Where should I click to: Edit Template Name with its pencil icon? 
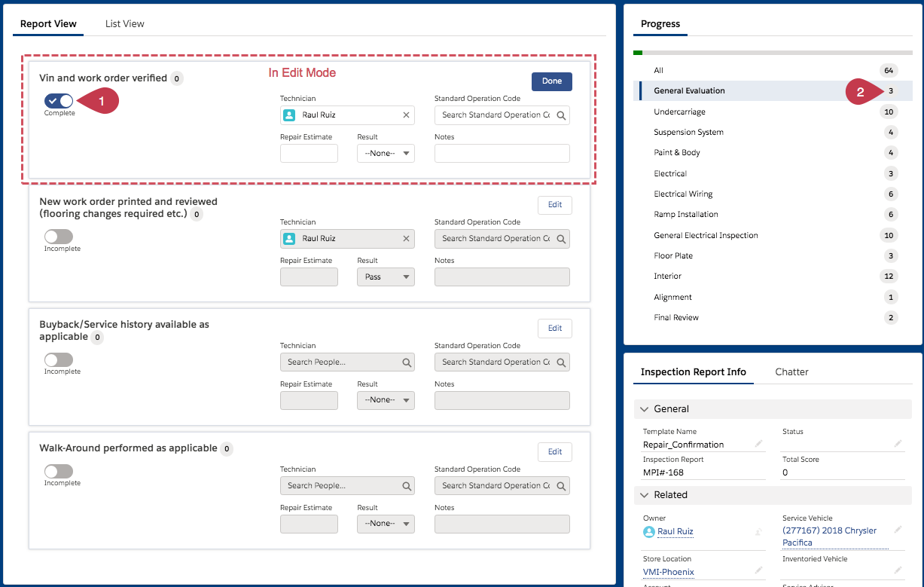click(758, 445)
